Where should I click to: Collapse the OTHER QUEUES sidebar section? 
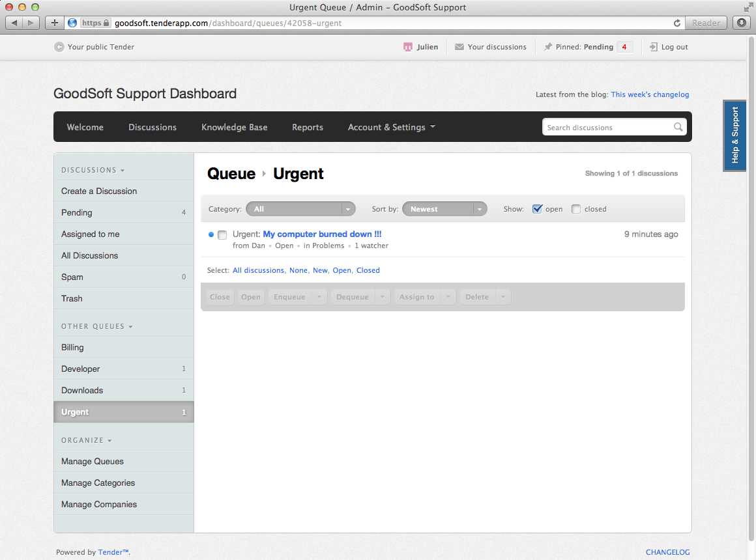tap(97, 326)
